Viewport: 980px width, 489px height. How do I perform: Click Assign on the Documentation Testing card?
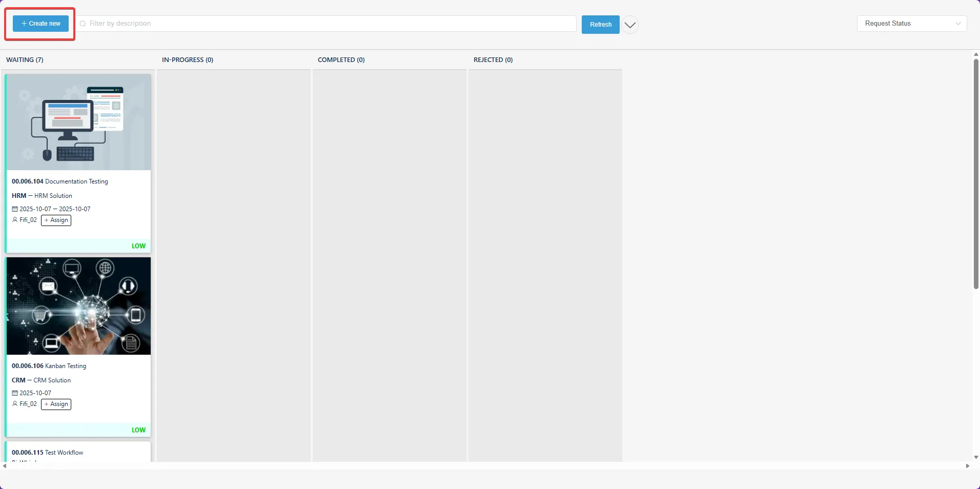pos(55,220)
